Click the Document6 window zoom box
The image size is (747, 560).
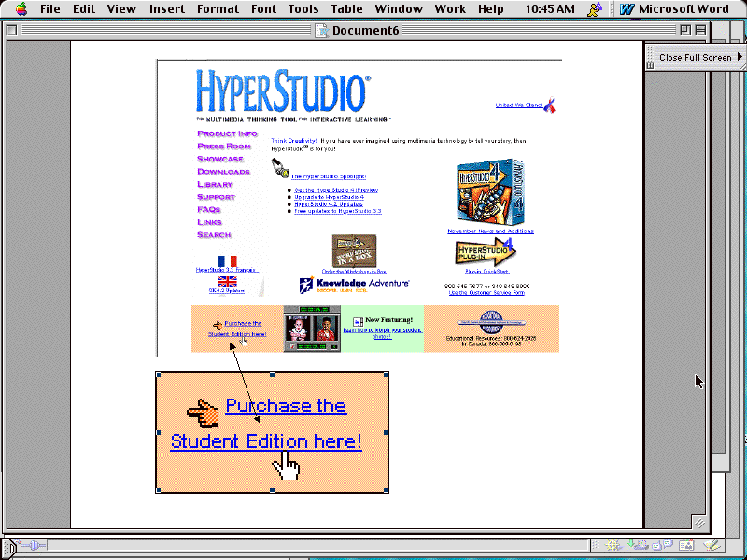(685, 31)
